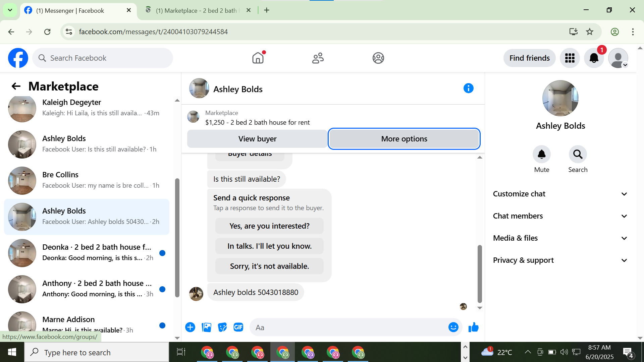
Task: Expand Customize chat section
Action: [559, 194]
